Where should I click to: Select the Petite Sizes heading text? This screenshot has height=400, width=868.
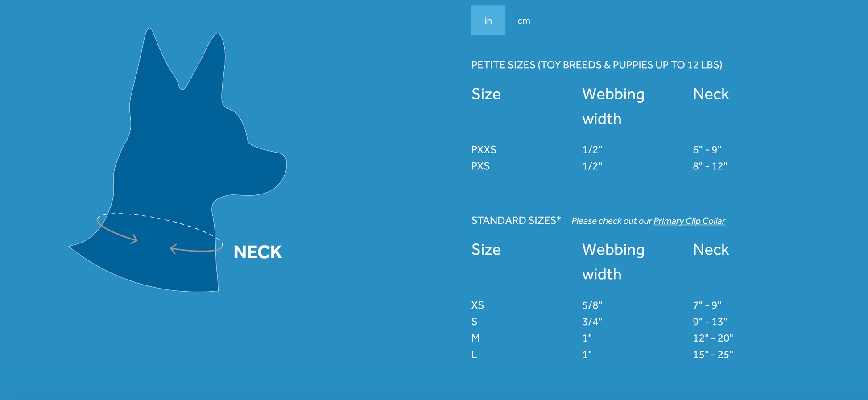[x=596, y=65]
